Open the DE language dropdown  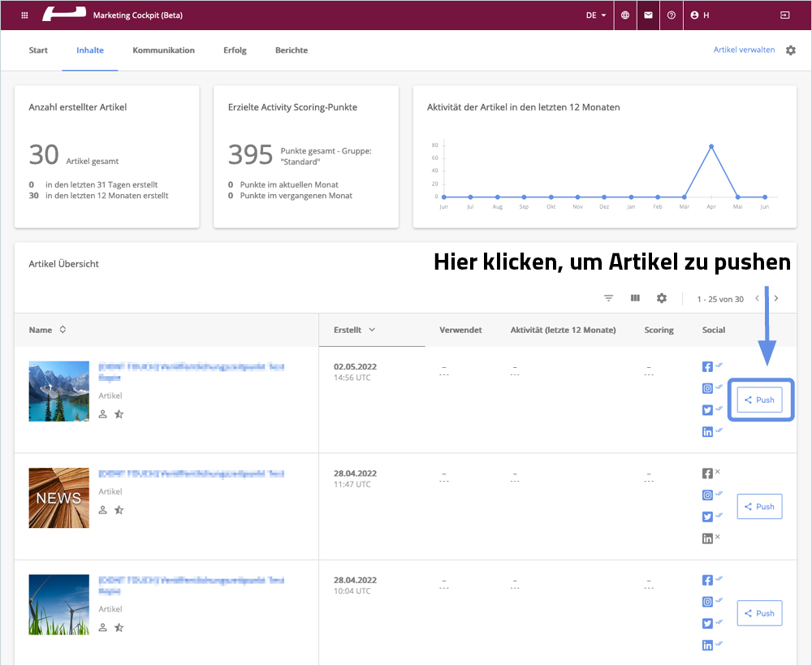click(596, 15)
